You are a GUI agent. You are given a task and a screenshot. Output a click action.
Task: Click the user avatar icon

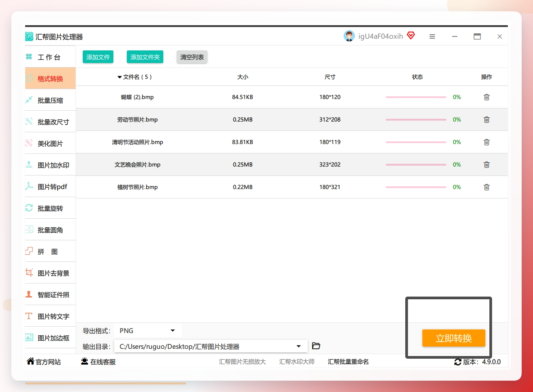pyautogui.click(x=349, y=36)
